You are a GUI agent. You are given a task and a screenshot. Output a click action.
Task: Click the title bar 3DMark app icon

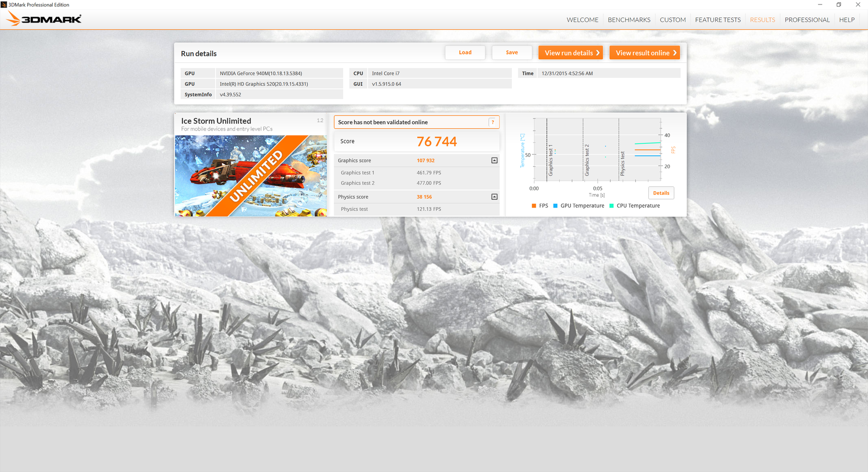[4, 5]
